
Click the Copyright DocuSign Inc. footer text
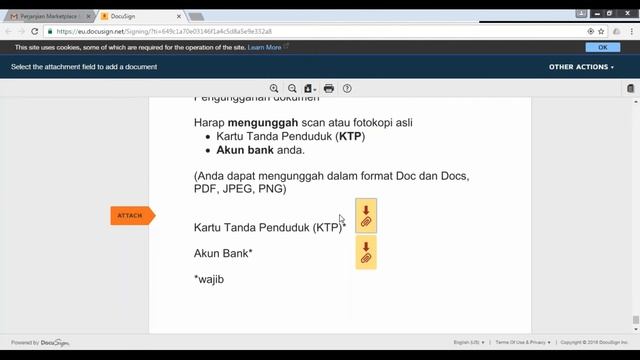click(594, 342)
